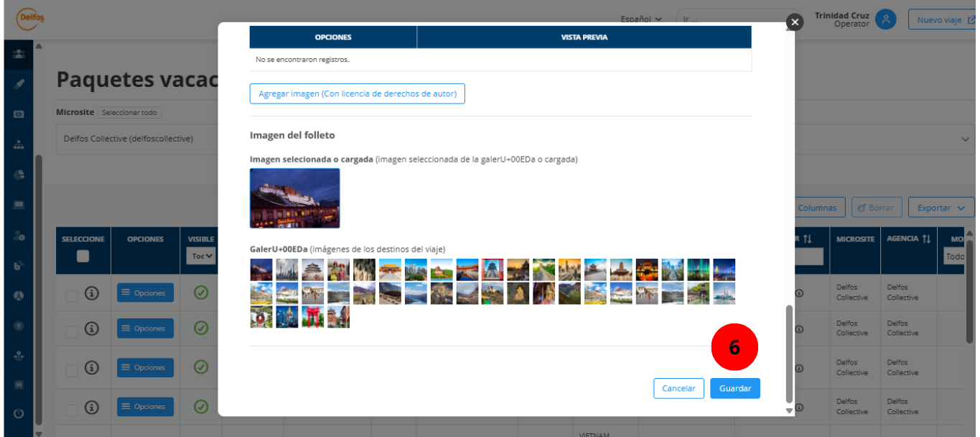Close the image dialog with X

[794, 22]
